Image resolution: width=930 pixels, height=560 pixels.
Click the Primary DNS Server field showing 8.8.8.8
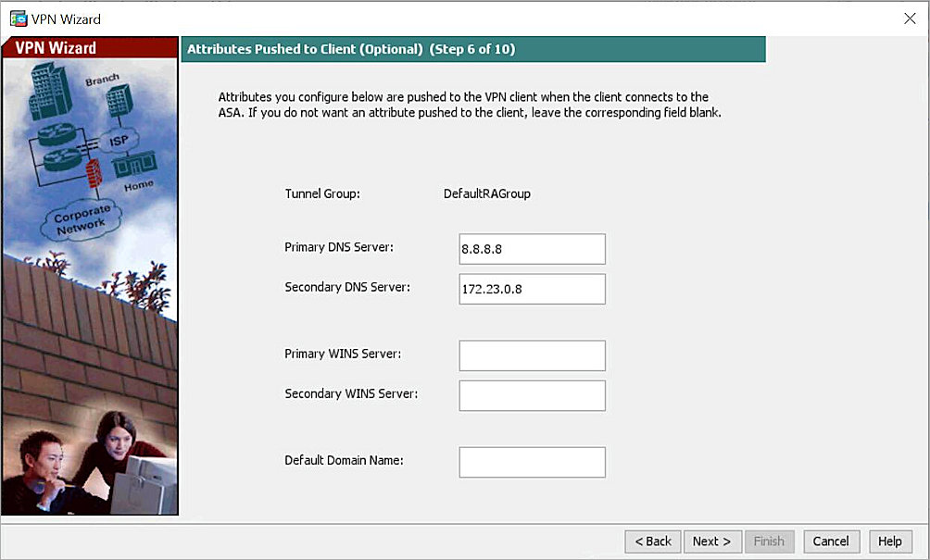click(531, 248)
